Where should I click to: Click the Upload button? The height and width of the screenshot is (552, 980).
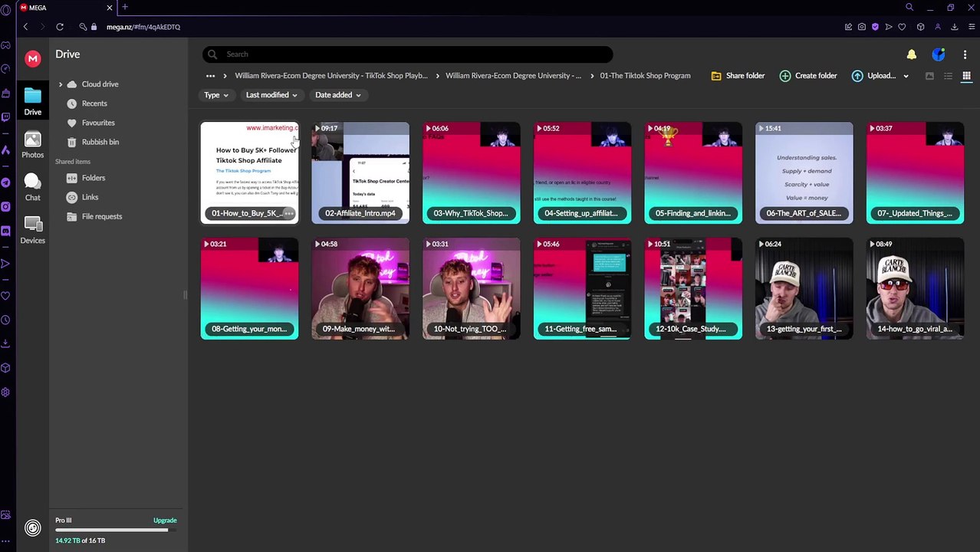coord(873,76)
